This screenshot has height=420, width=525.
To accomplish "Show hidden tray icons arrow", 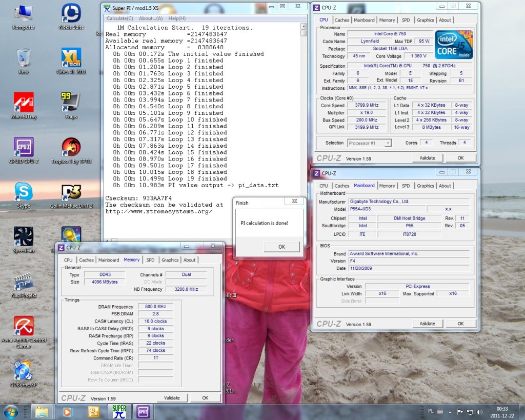I will coord(450,412).
